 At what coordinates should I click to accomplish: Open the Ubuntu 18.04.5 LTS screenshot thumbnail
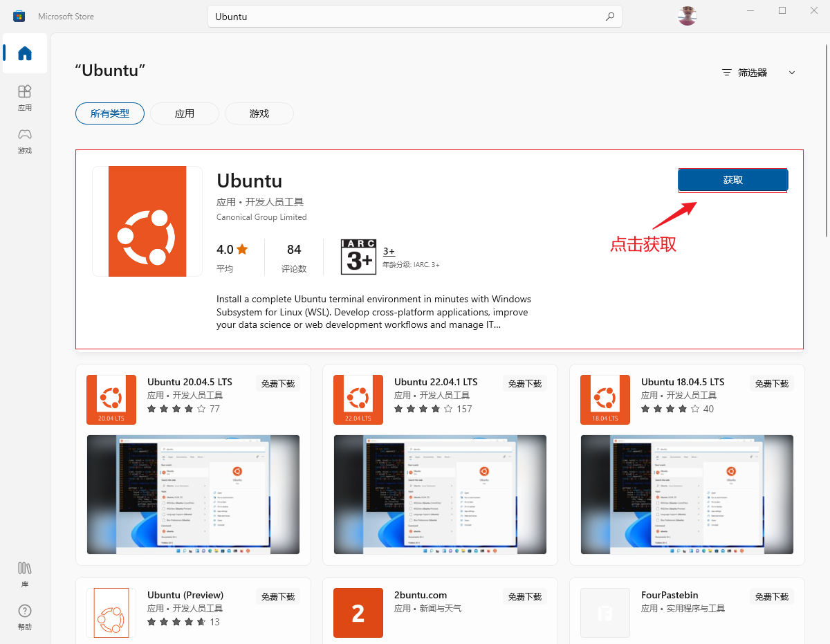click(687, 495)
